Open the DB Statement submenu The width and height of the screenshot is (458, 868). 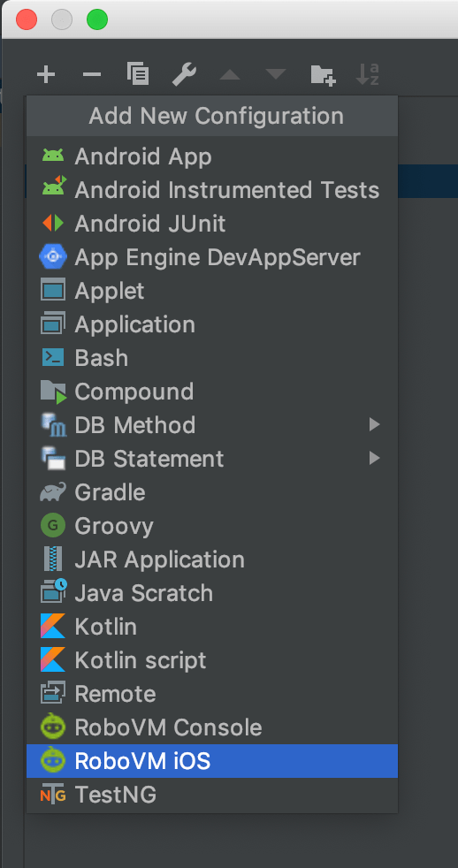(212, 459)
